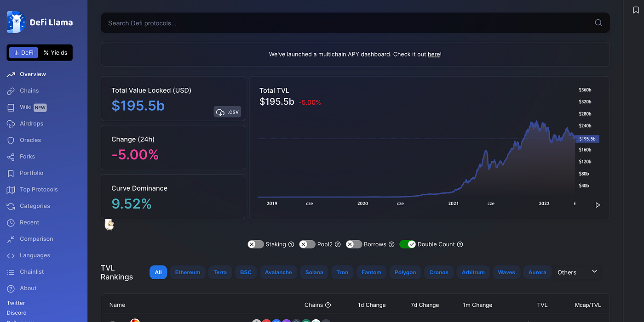Expand the Others chains dropdown
The height and width of the screenshot is (322, 644).
pos(594,271)
